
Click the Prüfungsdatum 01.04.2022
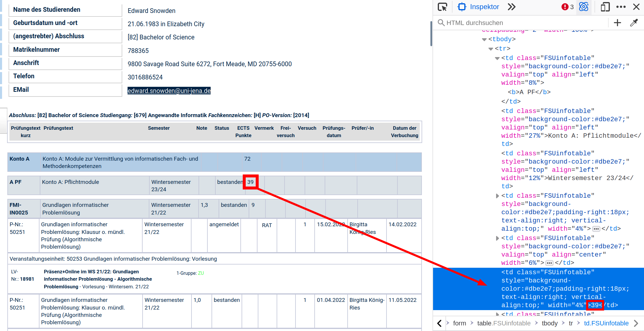click(331, 300)
